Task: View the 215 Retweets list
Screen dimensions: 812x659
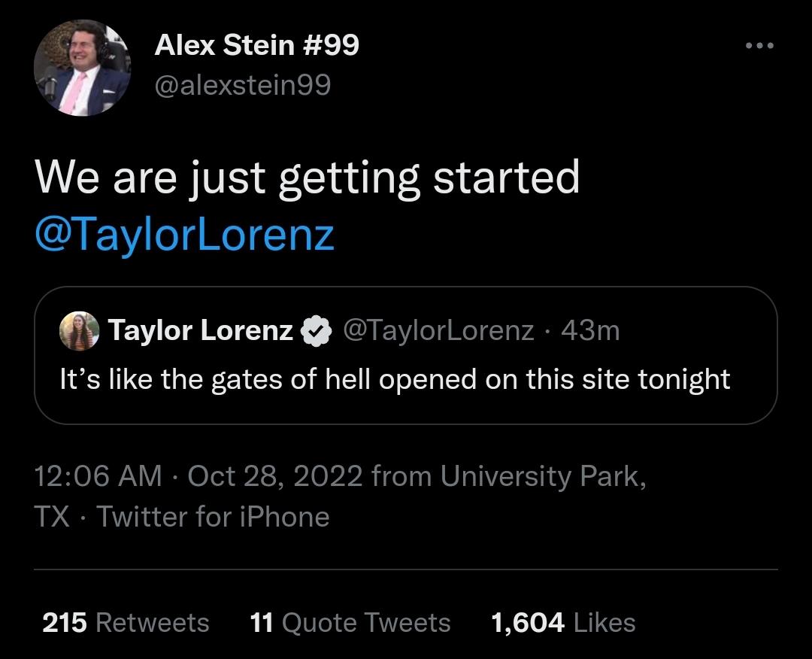Action: coord(126,623)
